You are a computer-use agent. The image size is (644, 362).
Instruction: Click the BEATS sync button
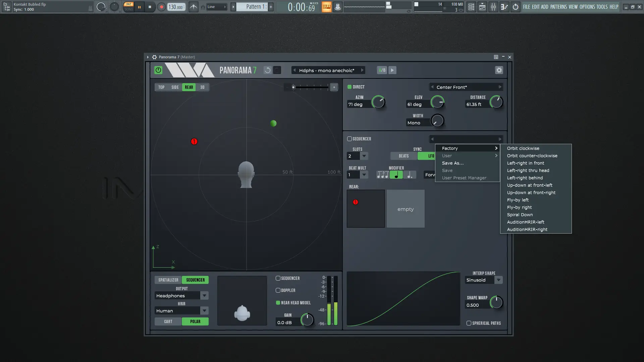404,156
